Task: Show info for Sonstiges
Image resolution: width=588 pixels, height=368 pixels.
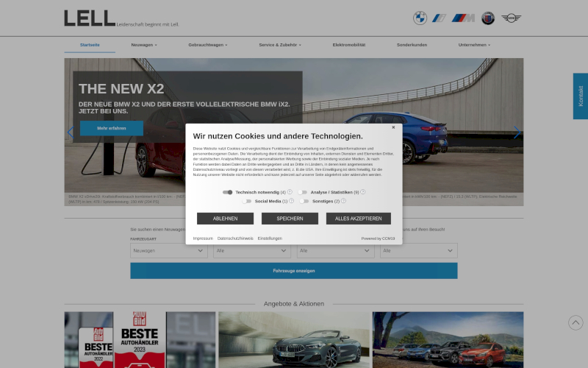Action: tap(343, 201)
